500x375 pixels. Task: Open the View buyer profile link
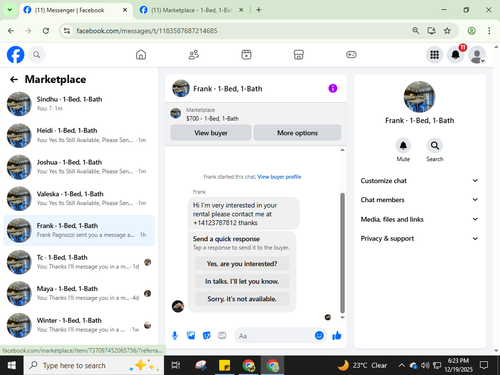click(x=279, y=177)
